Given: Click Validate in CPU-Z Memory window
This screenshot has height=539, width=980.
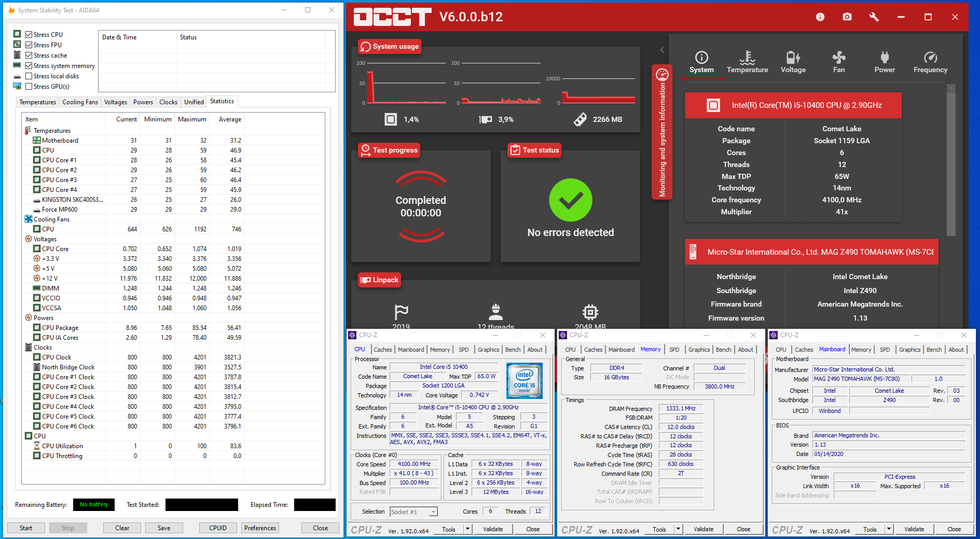Looking at the screenshot, I should click(703, 529).
